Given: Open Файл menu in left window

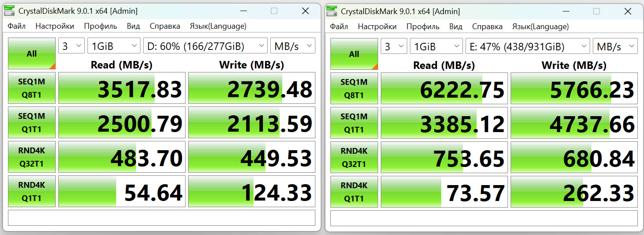Looking at the screenshot, I should click(16, 26).
